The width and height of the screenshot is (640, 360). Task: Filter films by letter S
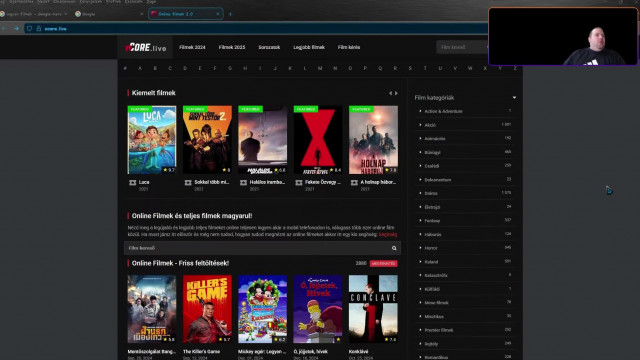point(410,68)
